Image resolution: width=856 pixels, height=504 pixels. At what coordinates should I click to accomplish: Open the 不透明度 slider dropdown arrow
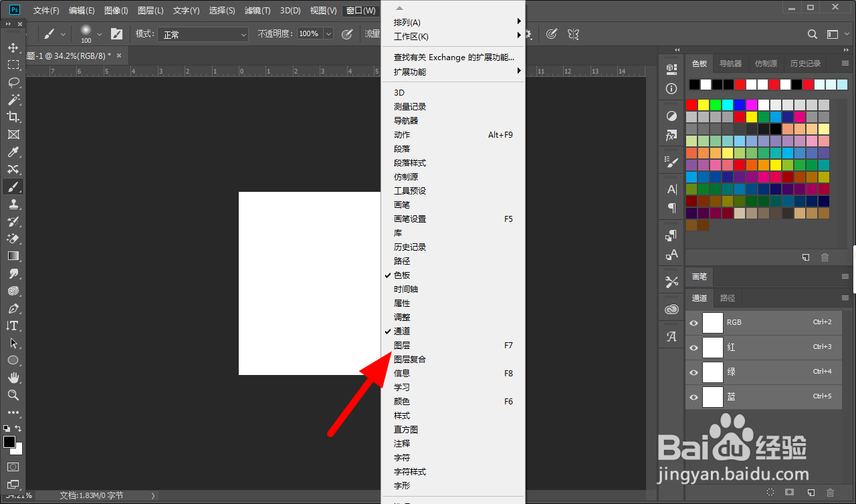328,33
